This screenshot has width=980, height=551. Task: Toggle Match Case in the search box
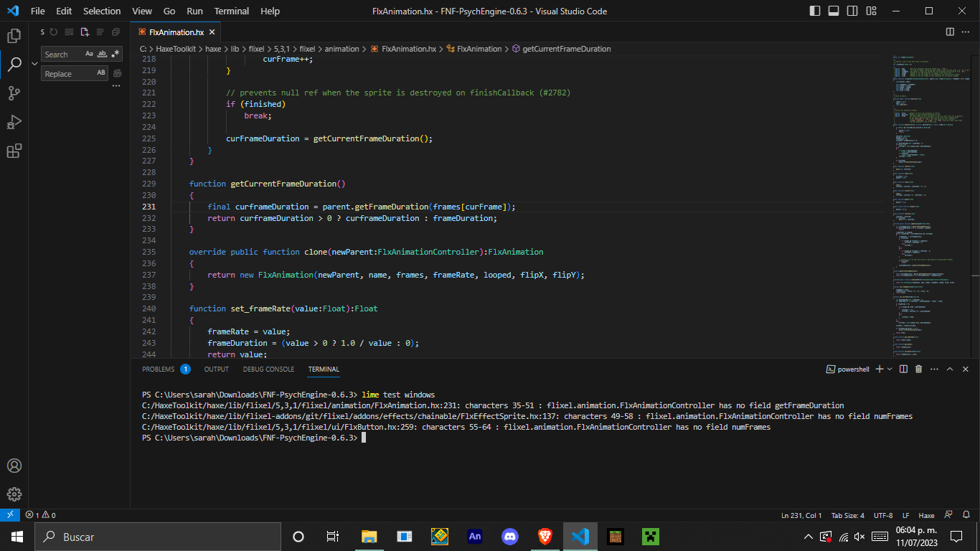click(89, 54)
